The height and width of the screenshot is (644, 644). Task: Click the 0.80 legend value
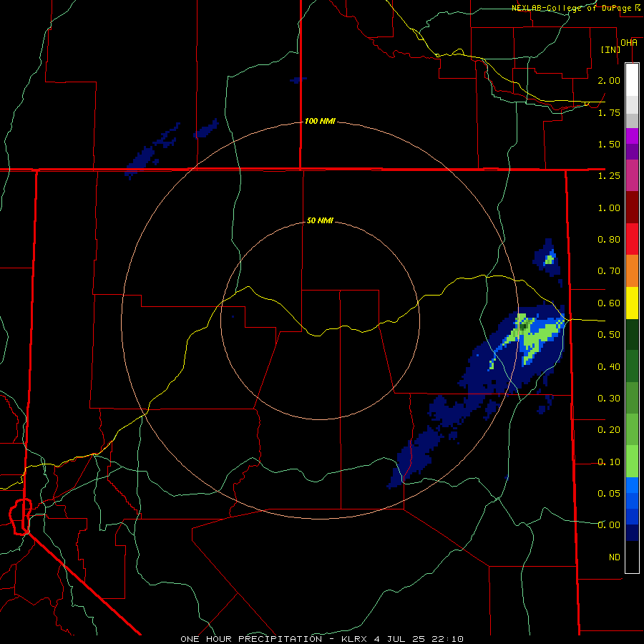(x=609, y=240)
